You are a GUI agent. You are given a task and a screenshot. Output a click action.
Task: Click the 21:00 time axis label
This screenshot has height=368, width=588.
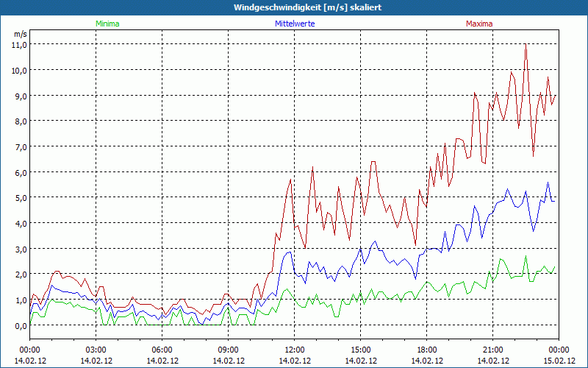pyautogui.click(x=492, y=350)
